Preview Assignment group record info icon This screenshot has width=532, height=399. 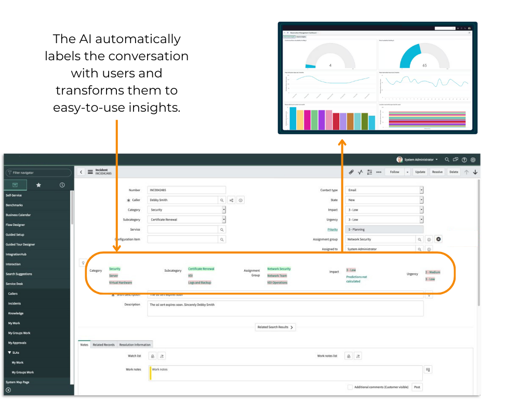429,240
